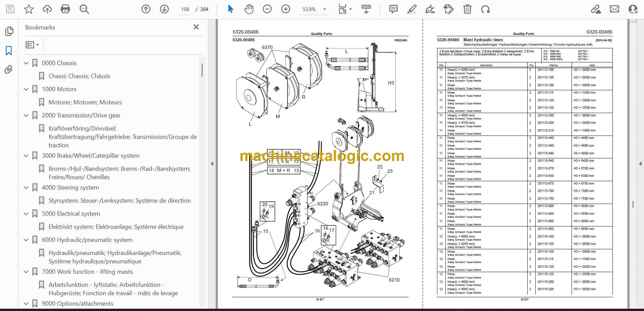Jump to Styrsystem; Steuer-/Lenksystem bookmark
The height and width of the screenshot is (311, 644).
120,201
